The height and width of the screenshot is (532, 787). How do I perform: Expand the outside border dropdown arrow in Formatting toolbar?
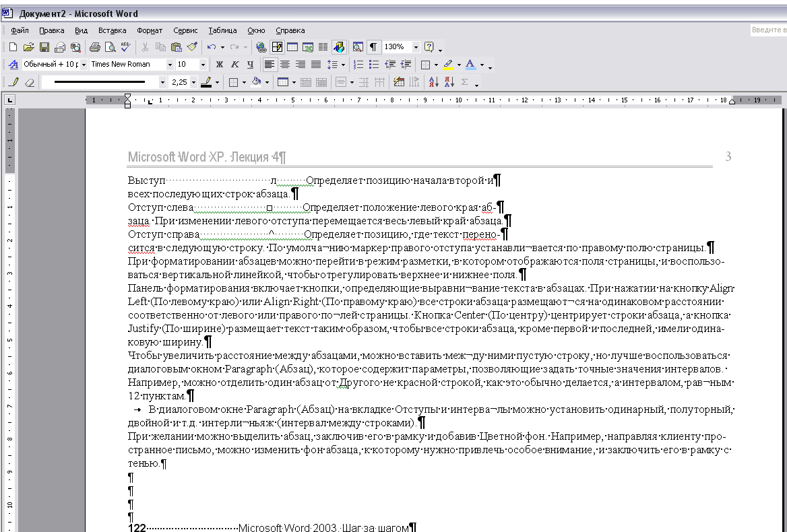436,65
